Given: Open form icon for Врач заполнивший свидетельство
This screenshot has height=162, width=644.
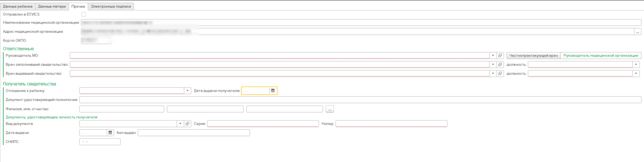Looking at the screenshot, I should (500, 64).
